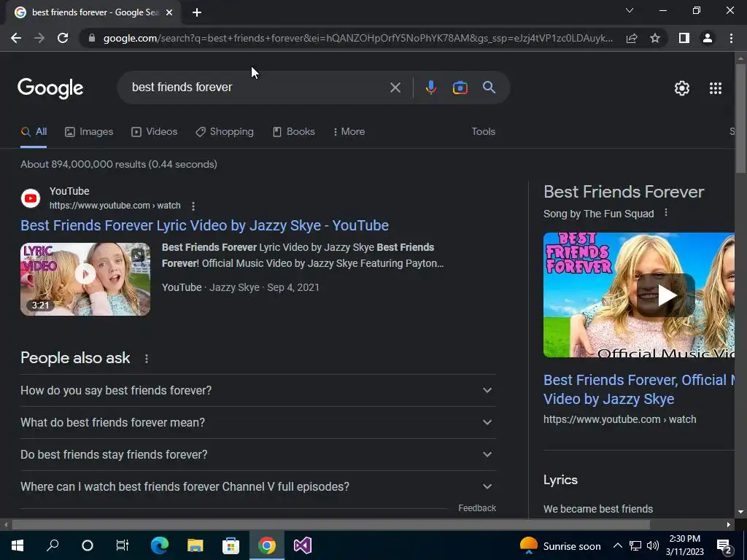
Task: Open the Chrome three-dot menu
Action: point(731,38)
